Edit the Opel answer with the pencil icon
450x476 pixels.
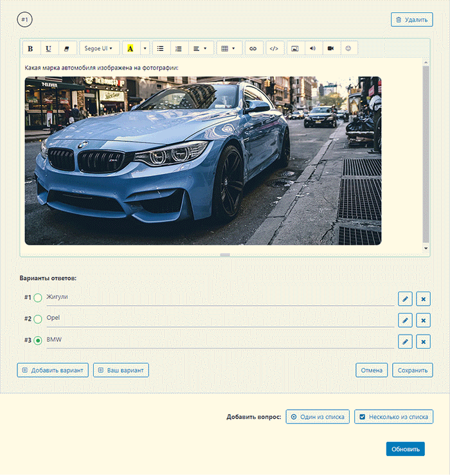(x=405, y=321)
